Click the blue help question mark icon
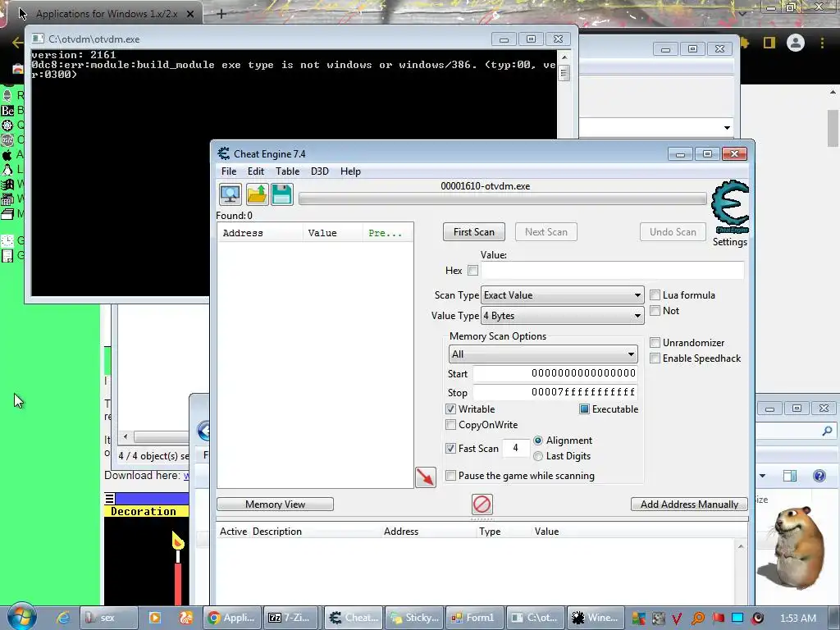This screenshot has width=840, height=630. pos(819,475)
